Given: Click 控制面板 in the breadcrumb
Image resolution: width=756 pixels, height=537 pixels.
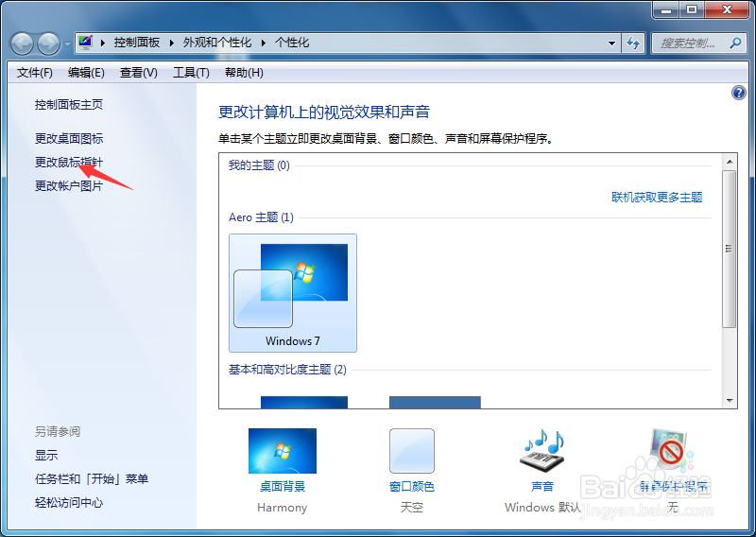Looking at the screenshot, I should point(137,43).
